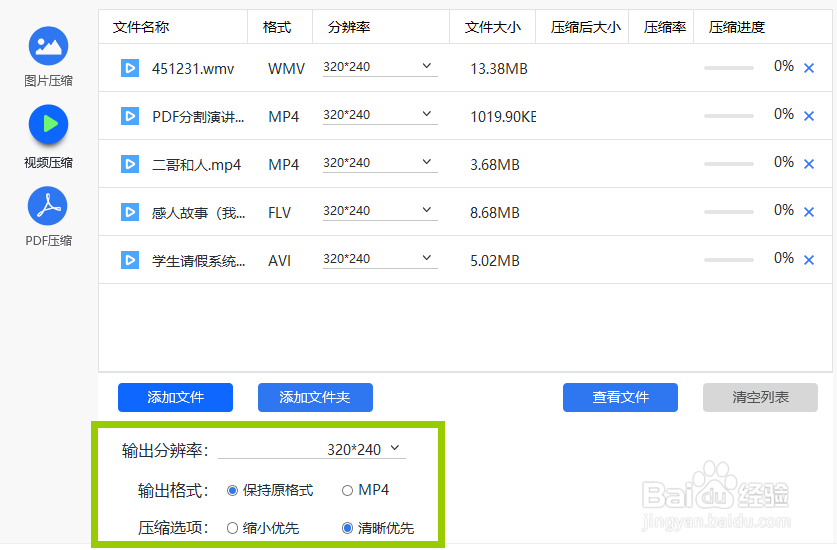The image size is (837, 550).
Task: Click the 文件大小 column header
Action: point(493,27)
